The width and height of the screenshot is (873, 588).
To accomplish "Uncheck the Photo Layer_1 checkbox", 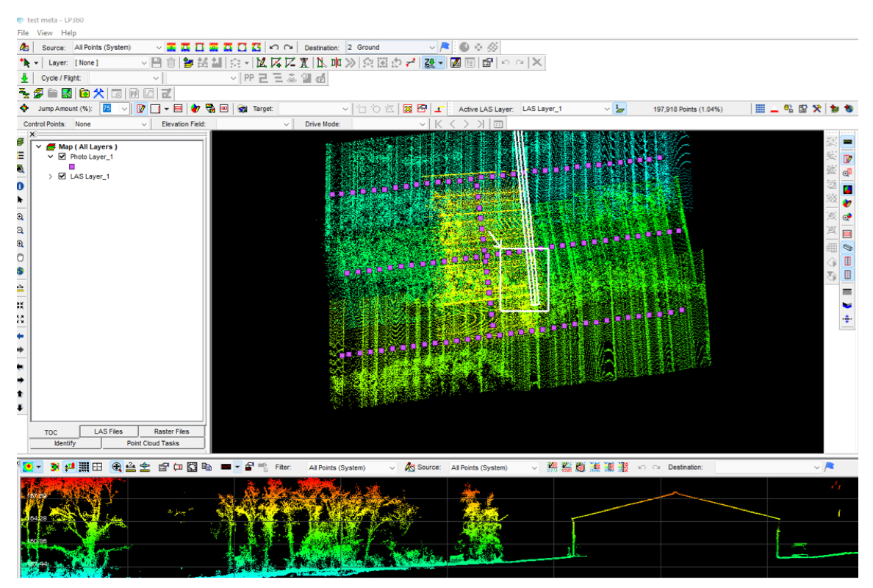I will (62, 157).
